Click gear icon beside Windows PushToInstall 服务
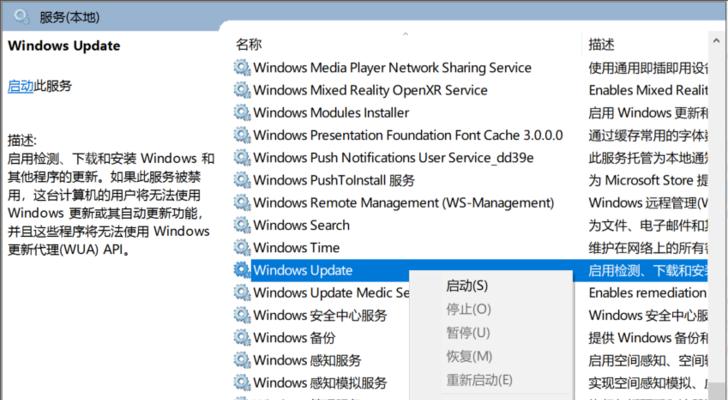728x400 pixels. click(x=242, y=180)
